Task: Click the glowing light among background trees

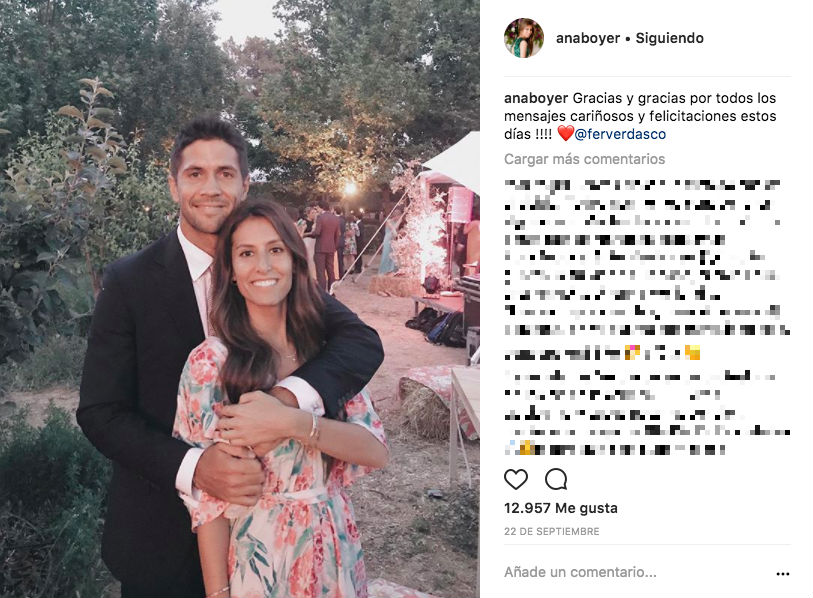Action: click(351, 188)
